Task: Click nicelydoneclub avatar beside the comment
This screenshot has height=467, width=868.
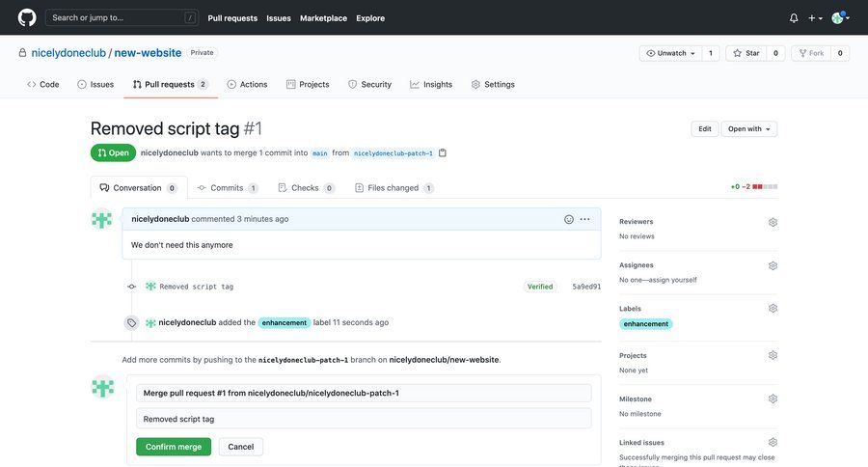Action: (102, 219)
